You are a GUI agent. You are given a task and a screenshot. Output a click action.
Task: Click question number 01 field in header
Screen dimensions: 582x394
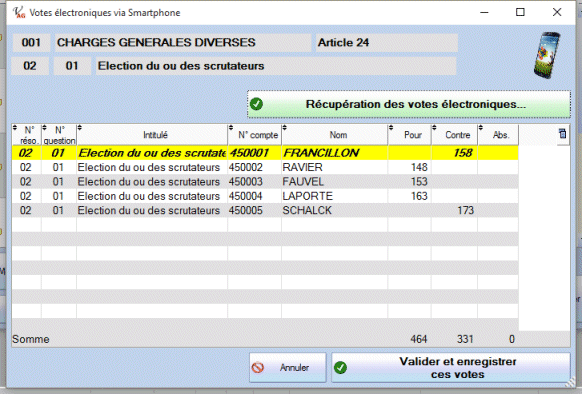pyautogui.click(x=72, y=66)
